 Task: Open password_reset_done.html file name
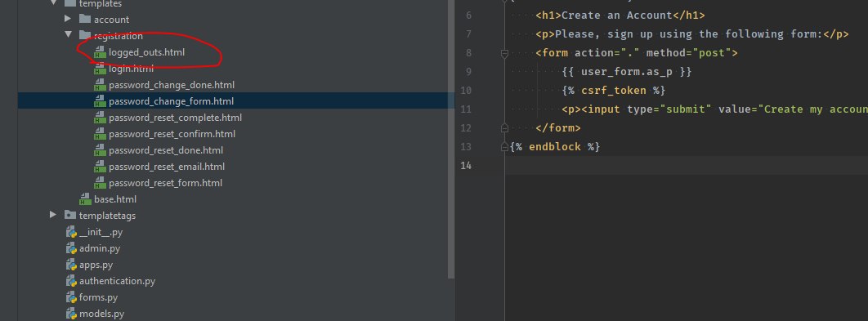click(166, 150)
